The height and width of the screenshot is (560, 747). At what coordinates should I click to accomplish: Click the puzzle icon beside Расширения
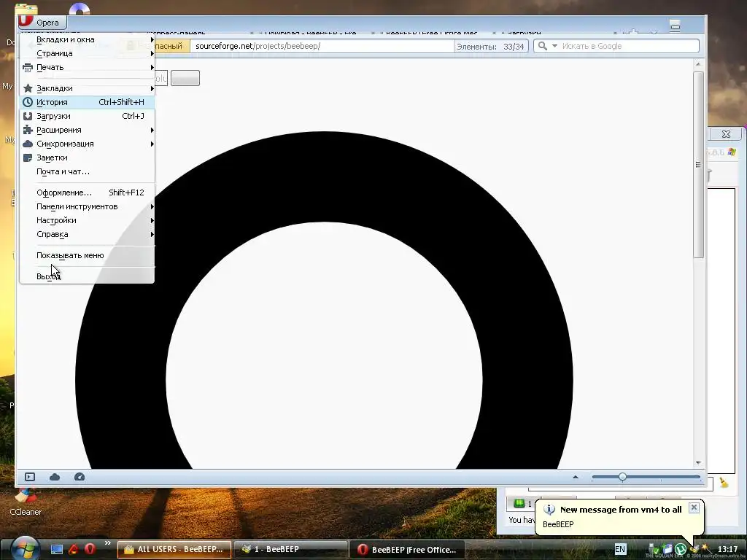point(28,130)
